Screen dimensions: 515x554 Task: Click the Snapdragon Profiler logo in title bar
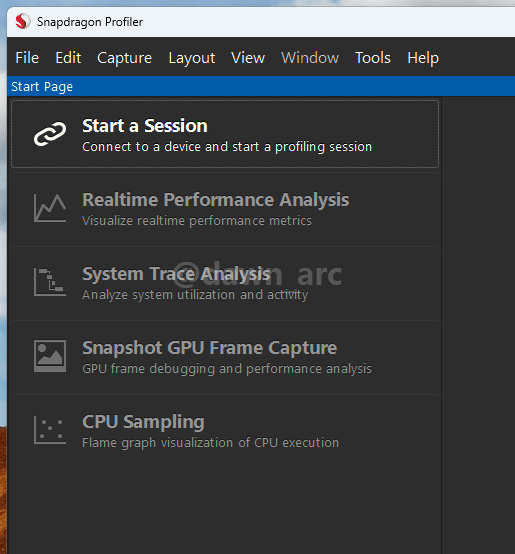click(23, 22)
